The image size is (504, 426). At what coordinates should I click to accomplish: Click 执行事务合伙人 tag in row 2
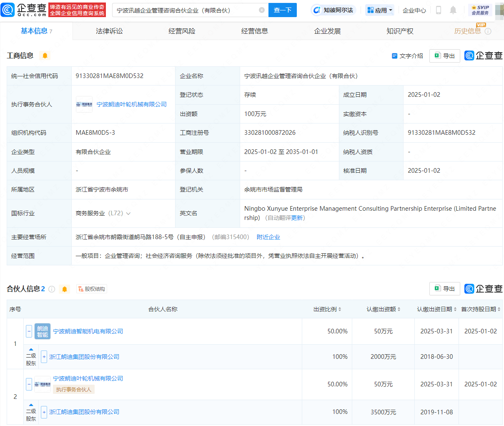73,389
